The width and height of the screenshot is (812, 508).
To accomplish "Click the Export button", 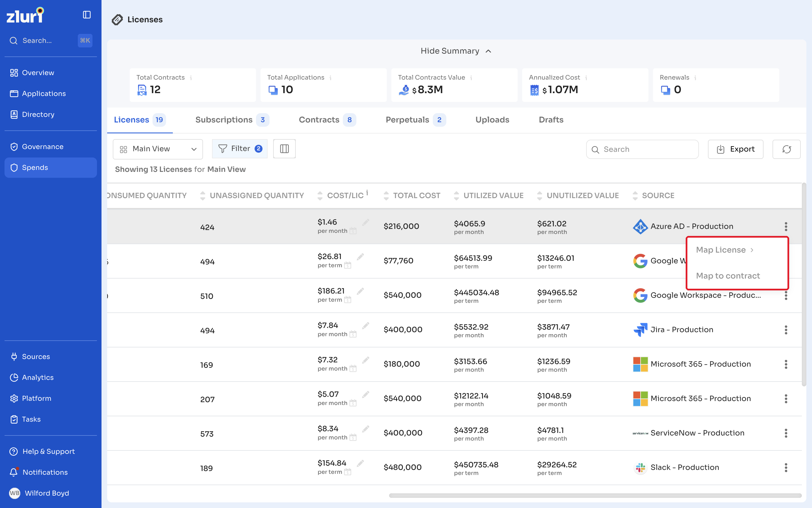I will (736, 149).
